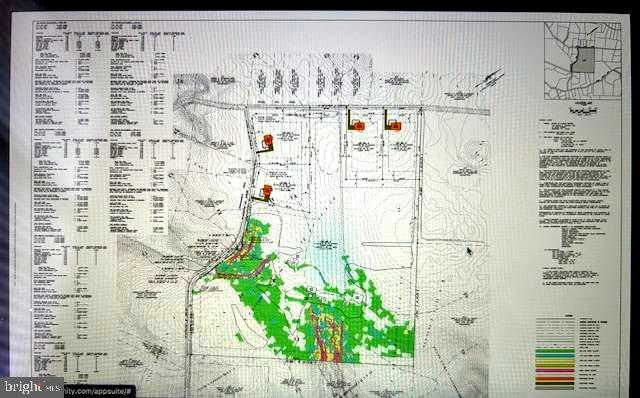Click the black mouse pointer arrow on the plan
This screenshot has width=640, height=398.
click(x=469, y=251)
